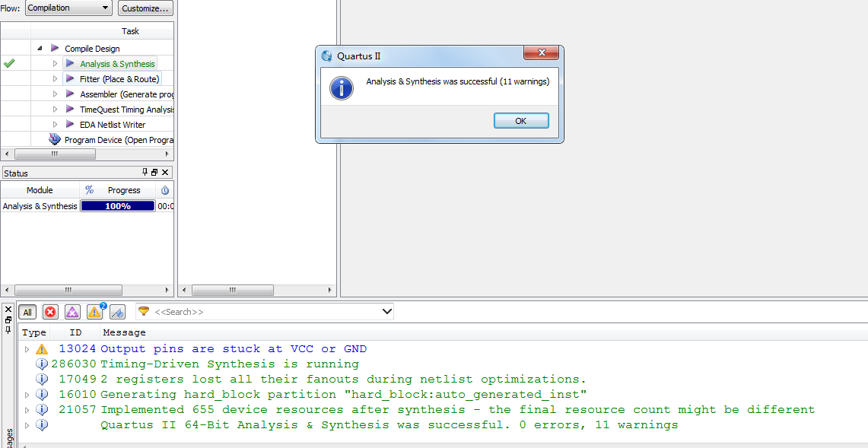This screenshot has height=448, width=868.
Task: Click the Assembler play arrow icon
Action: (x=70, y=94)
